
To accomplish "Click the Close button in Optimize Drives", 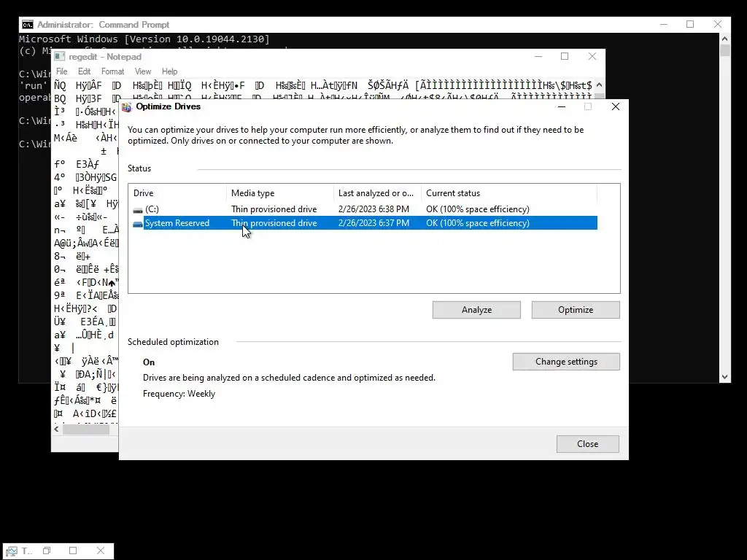I will click(588, 444).
